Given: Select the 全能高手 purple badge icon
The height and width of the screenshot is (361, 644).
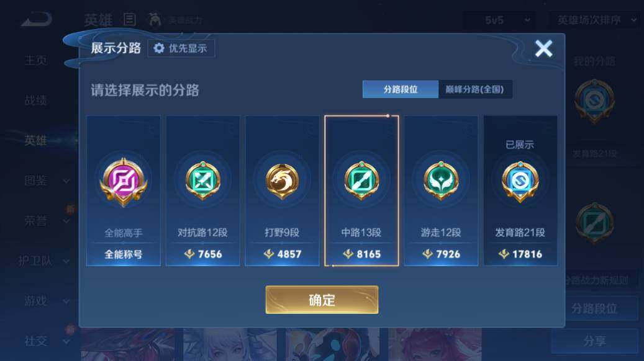Looking at the screenshot, I should [x=123, y=182].
